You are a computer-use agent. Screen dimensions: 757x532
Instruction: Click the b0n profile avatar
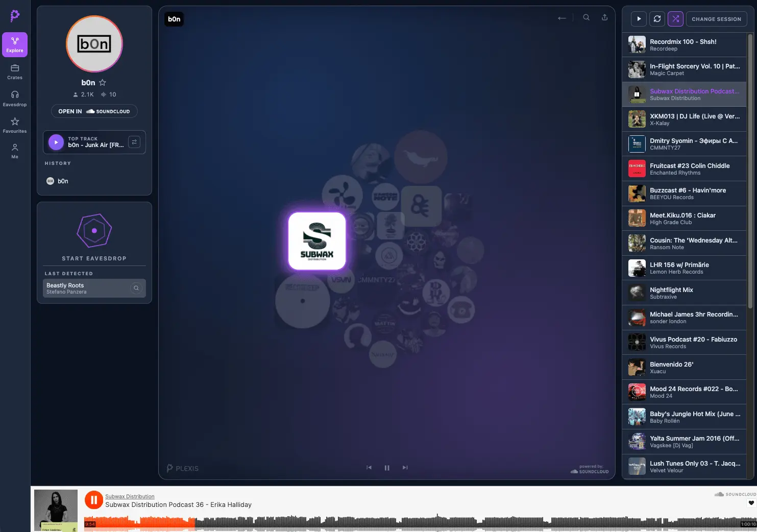(94, 44)
